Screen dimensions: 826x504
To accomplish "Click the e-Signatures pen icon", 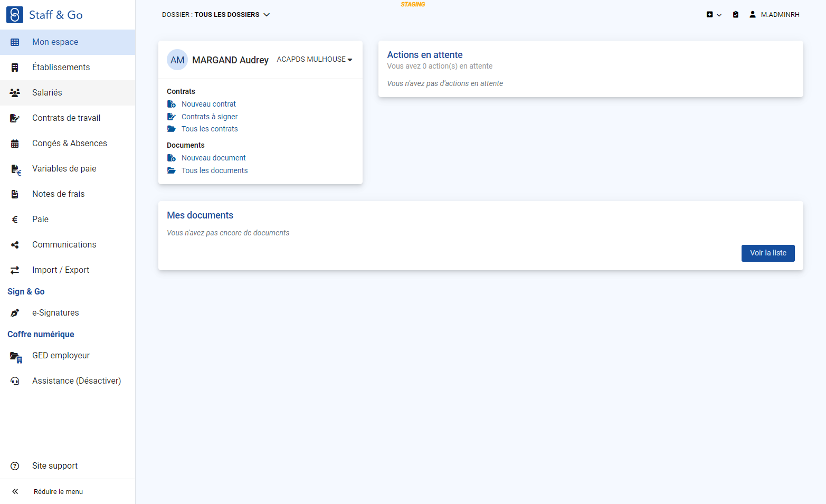I will (15, 313).
